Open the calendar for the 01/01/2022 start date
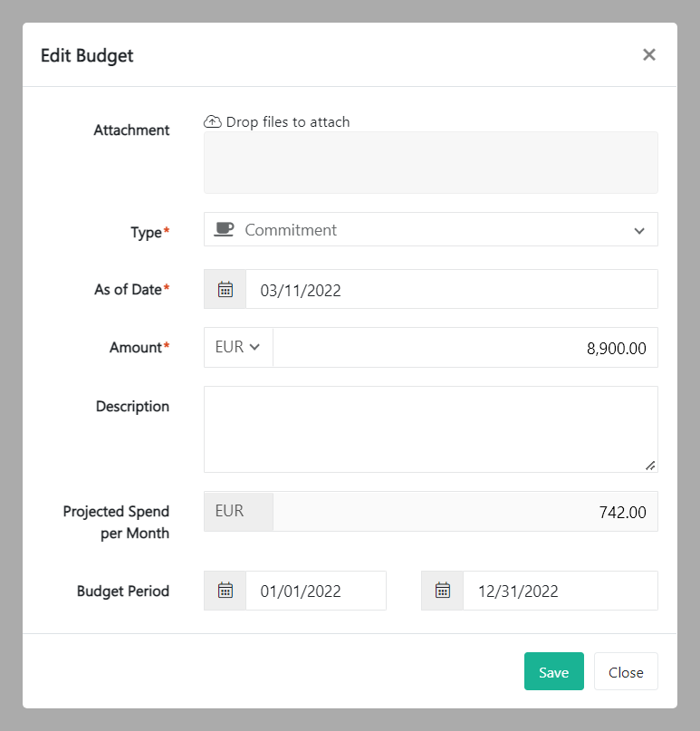The width and height of the screenshot is (700, 731). 224,590
